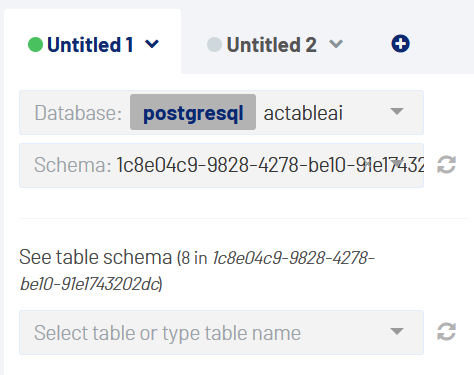This screenshot has width=474, height=375.
Task: Focus the 'Select table or type table name' field
Action: (221, 332)
